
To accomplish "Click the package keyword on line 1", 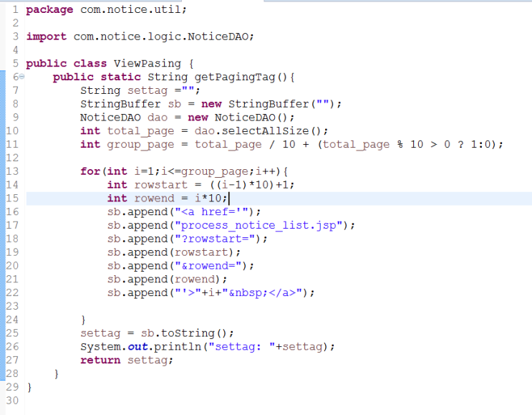I will 49,9.
